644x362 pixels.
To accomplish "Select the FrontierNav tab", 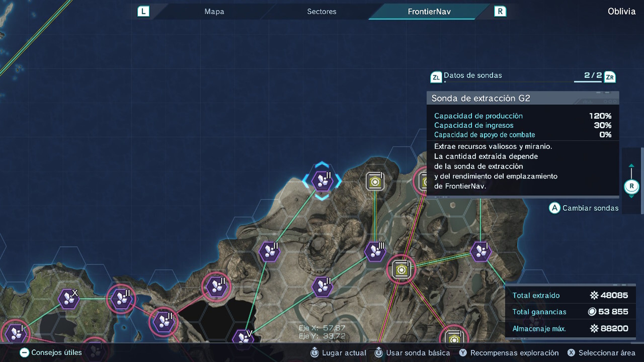I will click(x=429, y=12).
